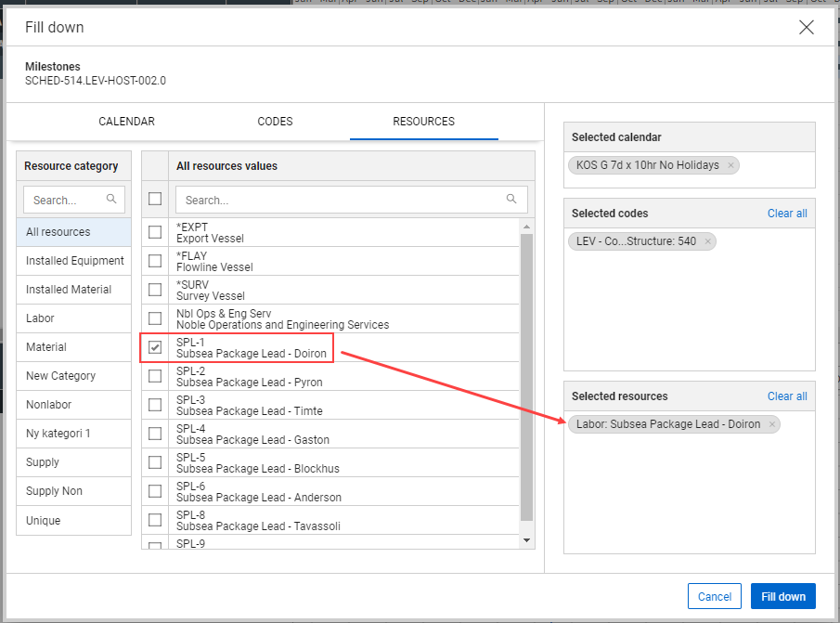This screenshot has height=623, width=840.
Task: Uncheck the SPL-1 resource checkbox
Action: coord(155,347)
